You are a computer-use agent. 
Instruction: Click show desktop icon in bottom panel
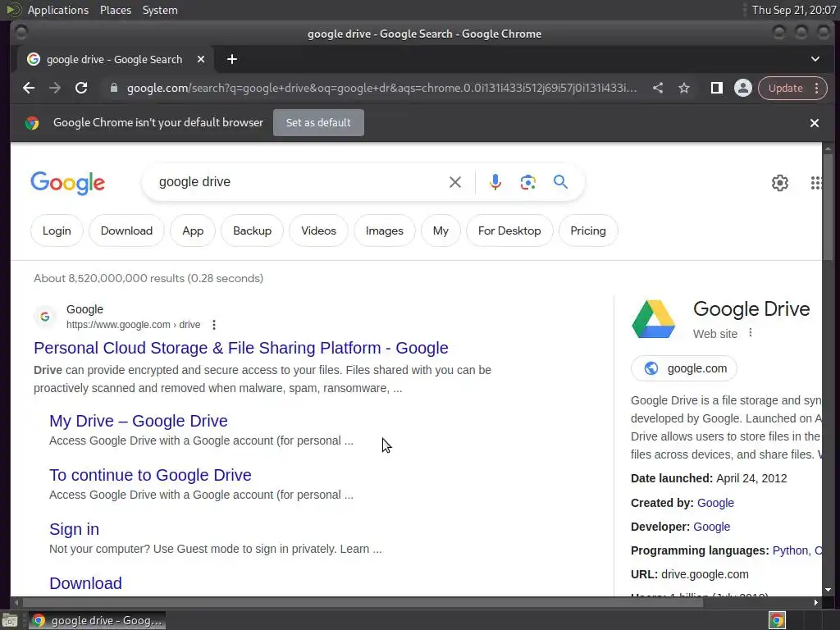(10, 620)
